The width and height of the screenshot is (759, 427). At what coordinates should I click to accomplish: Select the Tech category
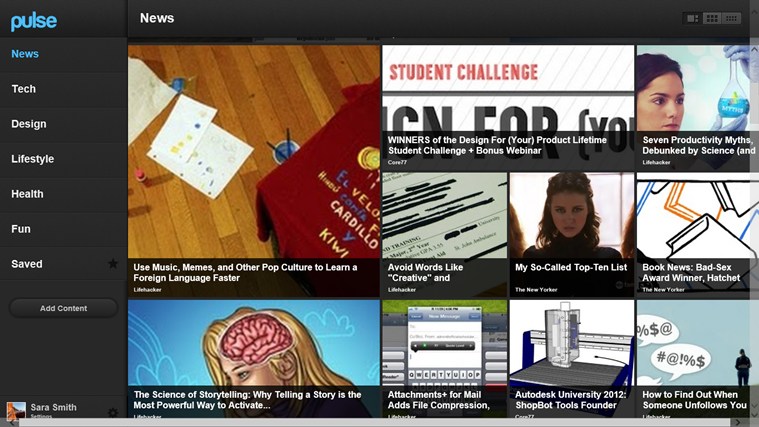[63, 89]
